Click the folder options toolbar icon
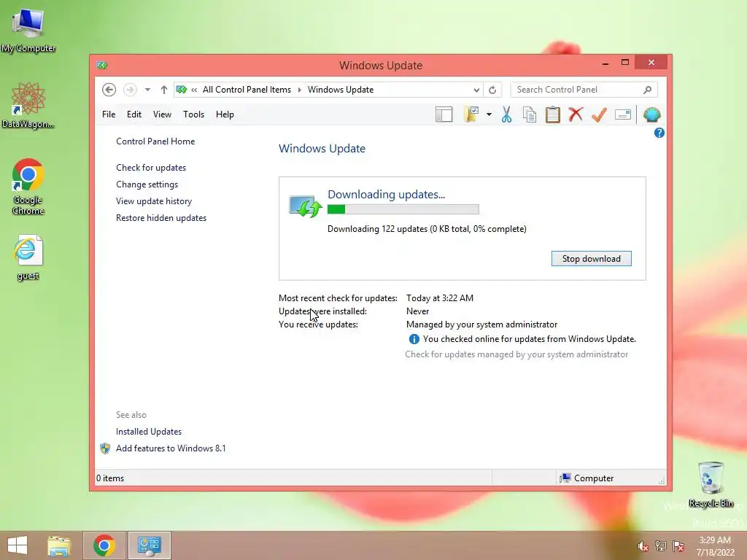 [x=471, y=114]
